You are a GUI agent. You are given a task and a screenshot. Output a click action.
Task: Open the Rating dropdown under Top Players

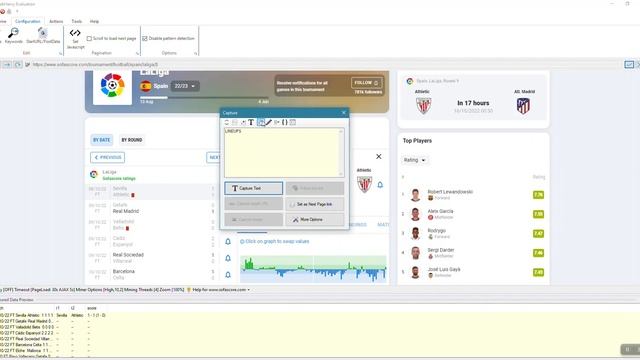pos(415,160)
